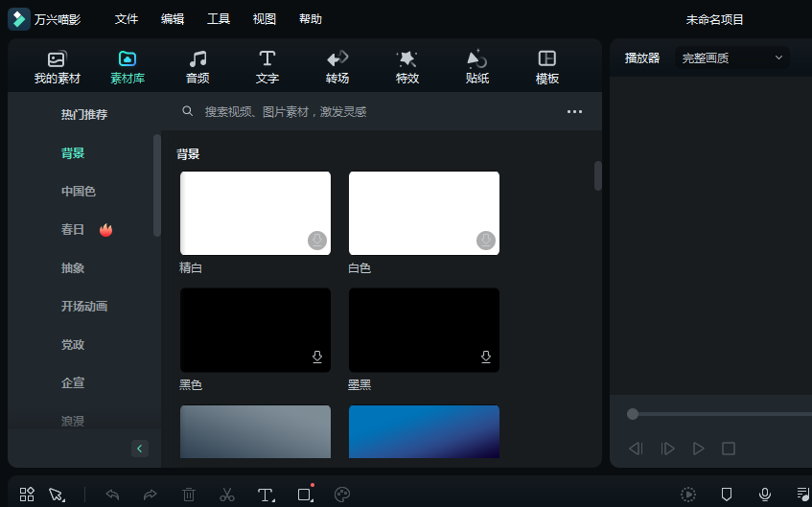Viewport: 812px width, 507px height.
Task: Click the color palette icon in timeline toolbar
Action: coord(342,495)
